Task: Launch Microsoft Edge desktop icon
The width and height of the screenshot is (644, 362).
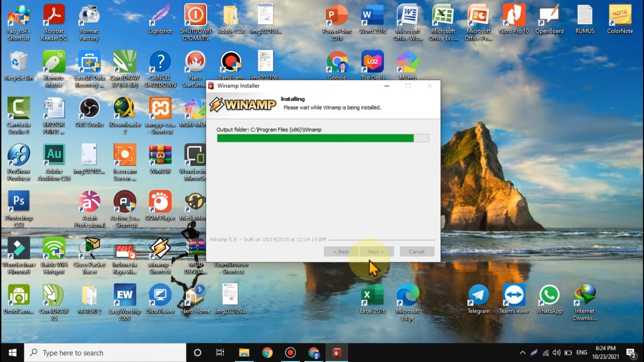Action: [x=408, y=303]
